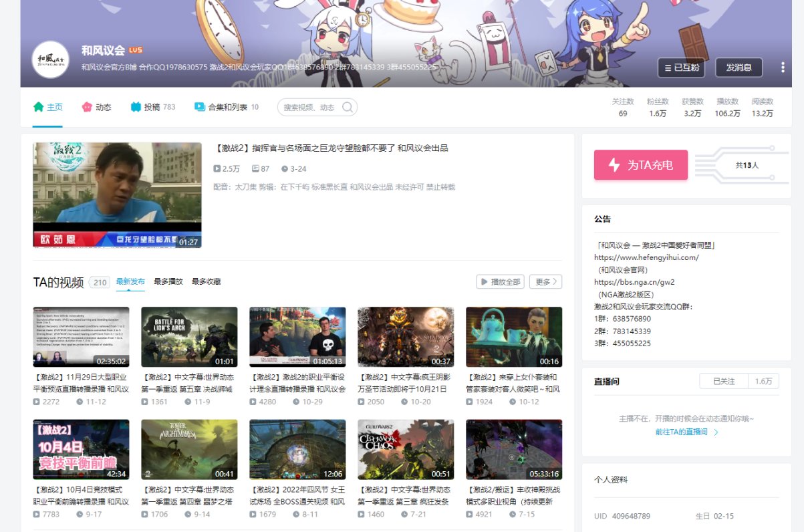Switch to the 投稿 783 tab
This screenshot has width=804, height=532.
click(152, 107)
